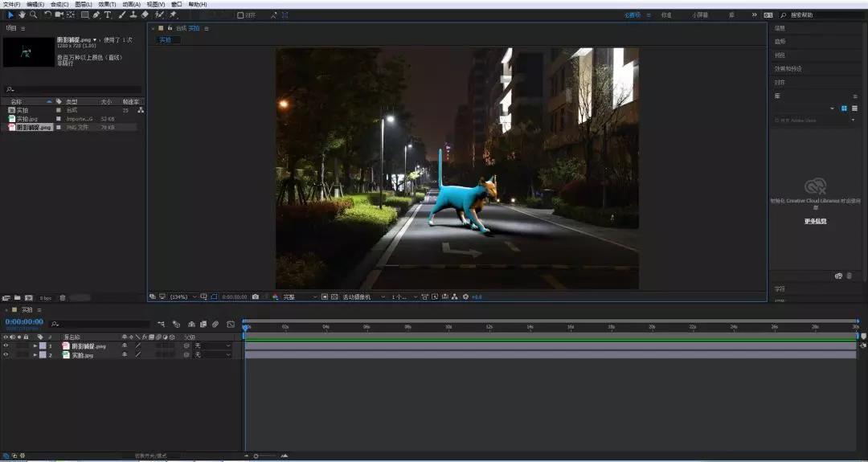Image resolution: width=868 pixels, height=462 pixels.
Task: Select the Eraser tool
Action: point(145,14)
